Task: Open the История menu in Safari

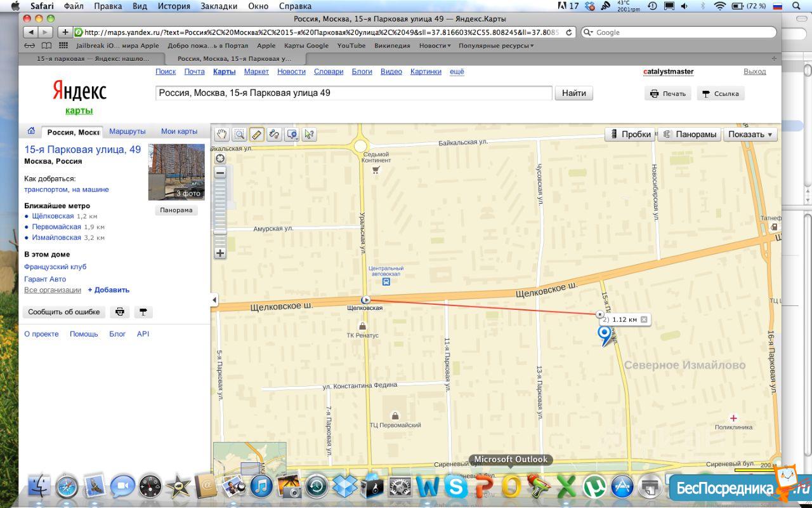Action: click(174, 6)
